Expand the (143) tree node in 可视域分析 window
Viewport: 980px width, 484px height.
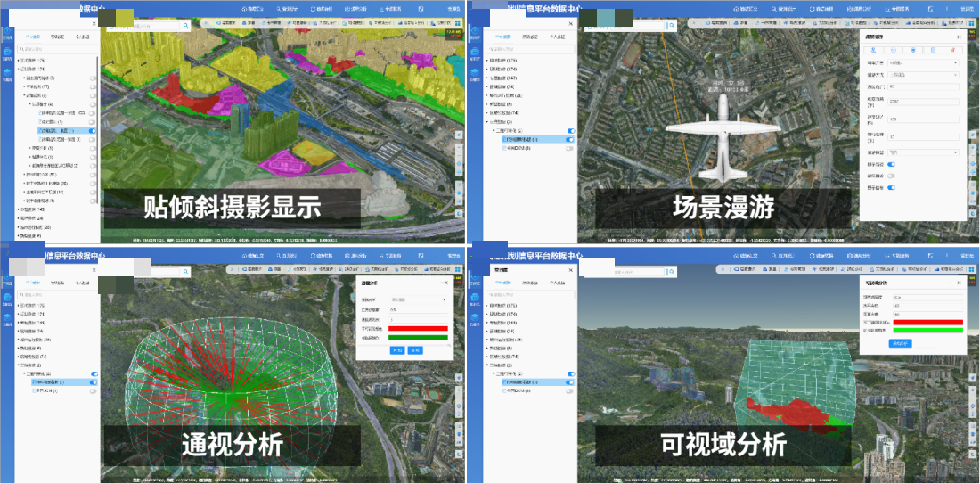[487, 322]
